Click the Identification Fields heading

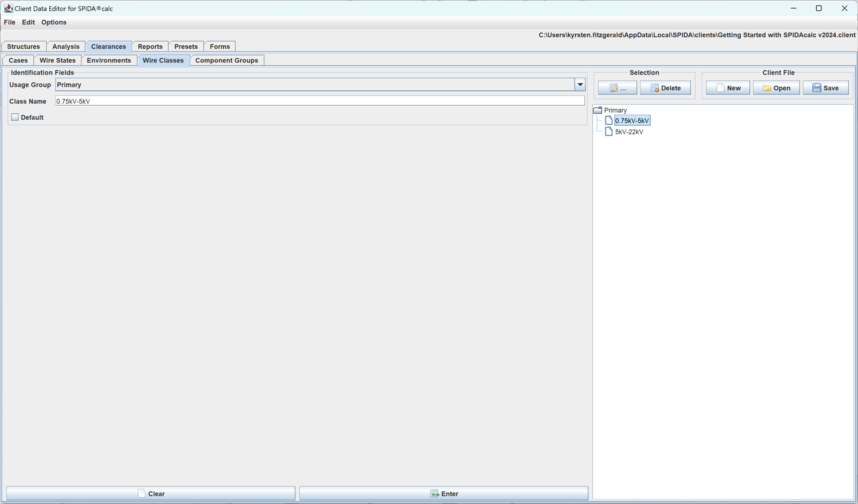click(x=42, y=73)
